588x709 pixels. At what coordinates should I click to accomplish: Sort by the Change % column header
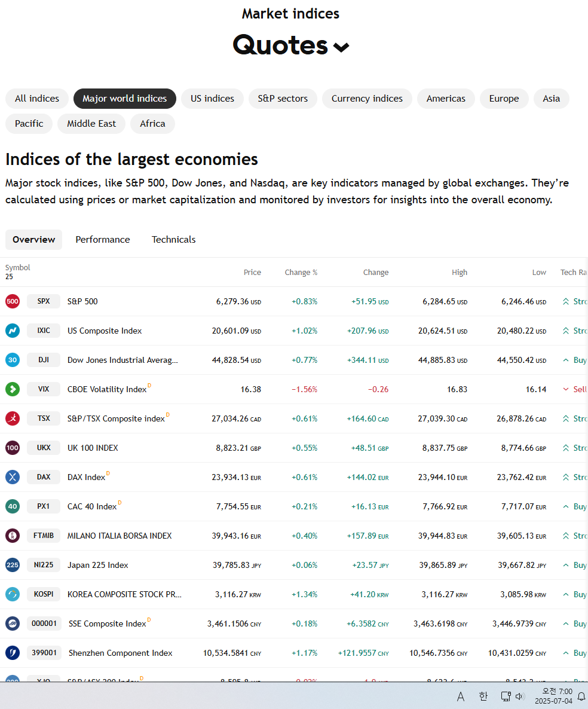(x=301, y=272)
